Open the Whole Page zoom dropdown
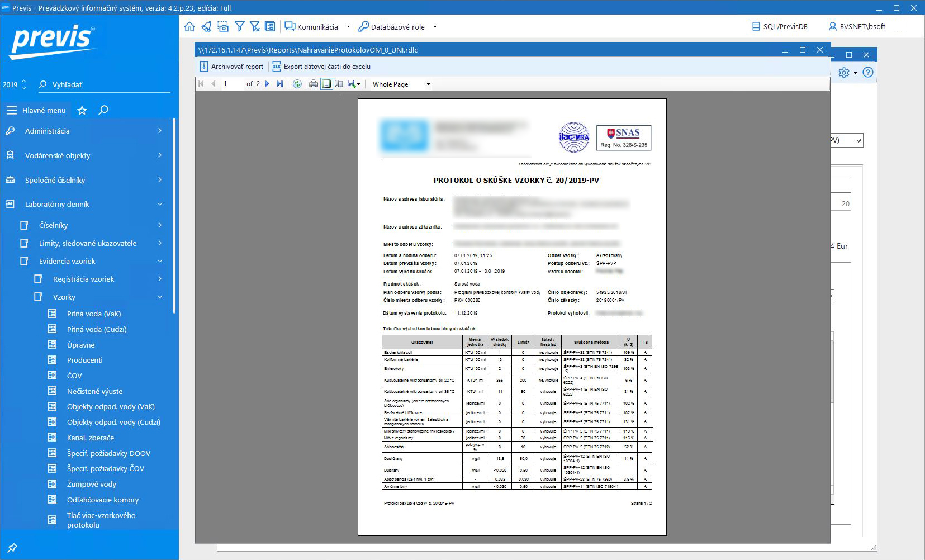The image size is (925, 560). [x=402, y=84]
